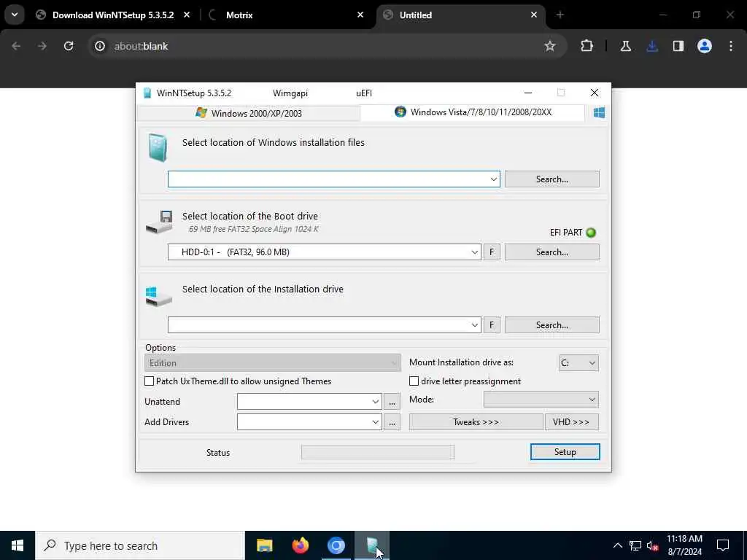This screenshot has height=560, width=747.
Task: Click the installation files book icon
Action: [158, 147]
